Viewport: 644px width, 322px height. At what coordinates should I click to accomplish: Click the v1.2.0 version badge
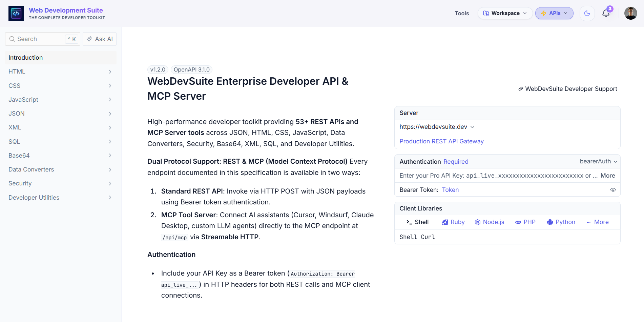pyautogui.click(x=158, y=69)
